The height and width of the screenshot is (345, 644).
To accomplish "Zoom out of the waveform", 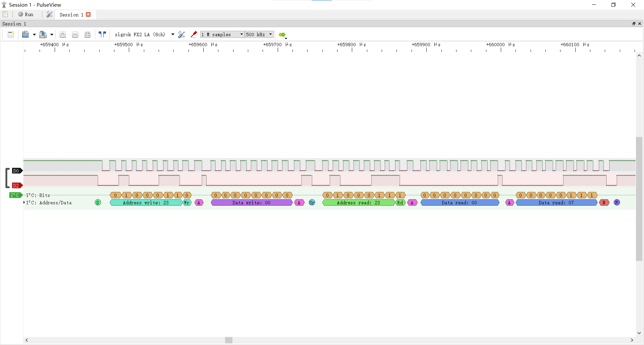I will click(x=75, y=34).
